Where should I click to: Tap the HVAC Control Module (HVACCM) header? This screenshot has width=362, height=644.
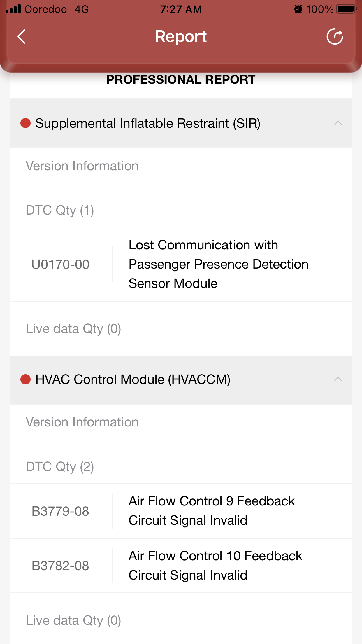[133, 379]
